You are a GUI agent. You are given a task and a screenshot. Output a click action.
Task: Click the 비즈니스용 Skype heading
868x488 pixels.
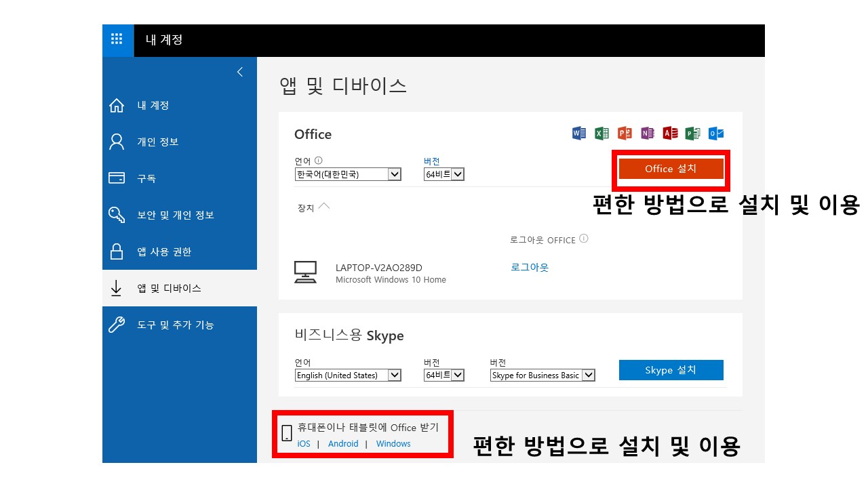349,335
